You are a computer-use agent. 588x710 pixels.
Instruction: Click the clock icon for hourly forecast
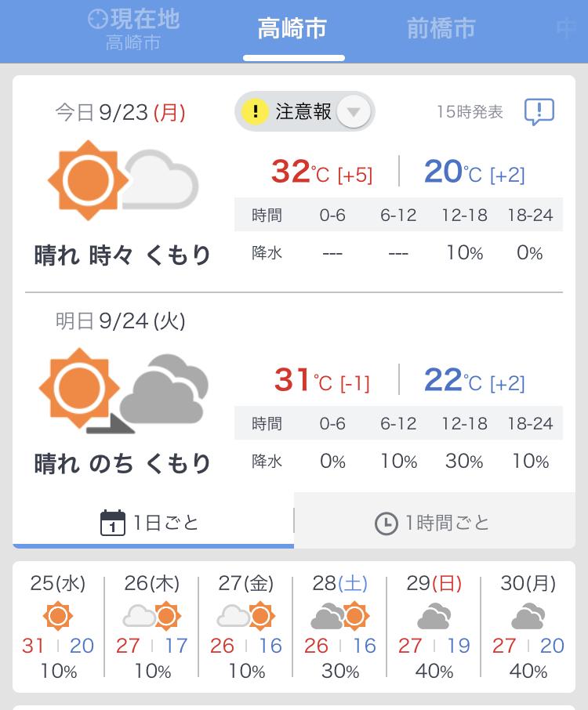386,523
